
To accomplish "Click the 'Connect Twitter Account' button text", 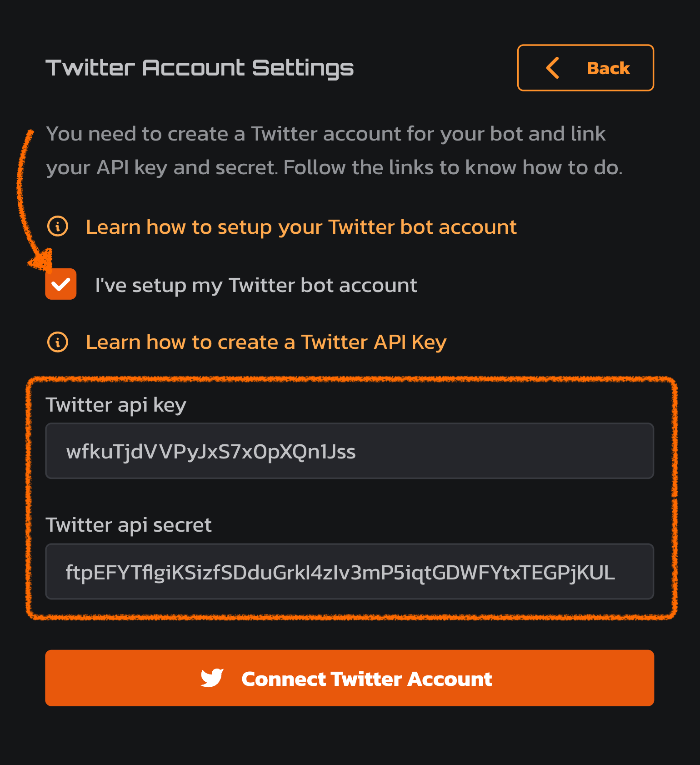I will click(x=367, y=679).
